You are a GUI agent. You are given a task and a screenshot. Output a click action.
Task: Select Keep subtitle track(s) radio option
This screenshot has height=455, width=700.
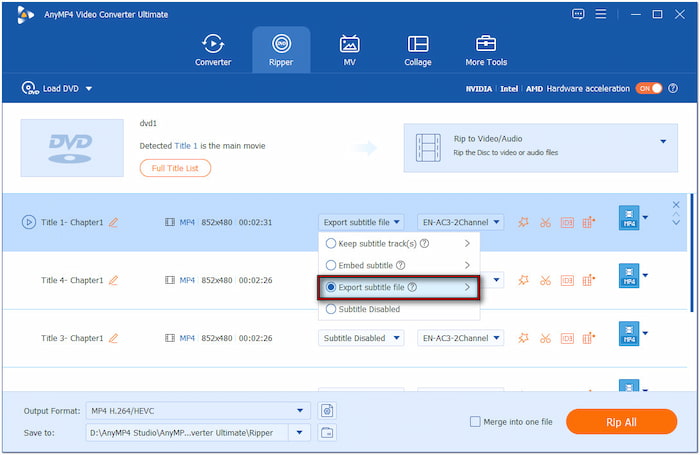click(x=331, y=243)
